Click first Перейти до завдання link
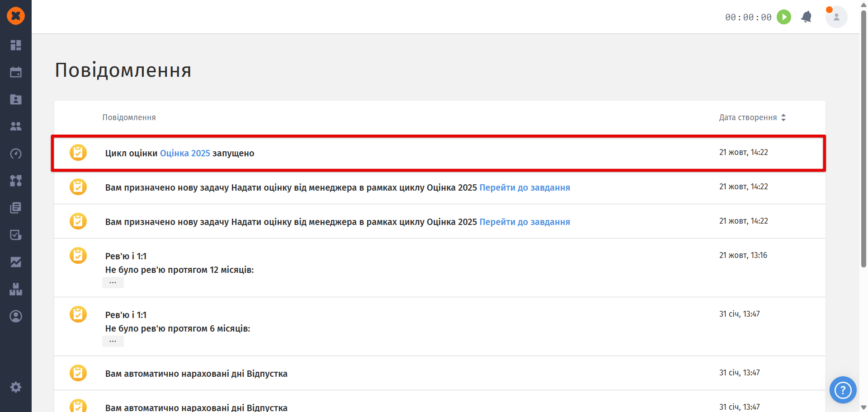 pyautogui.click(x=524, y=187)
